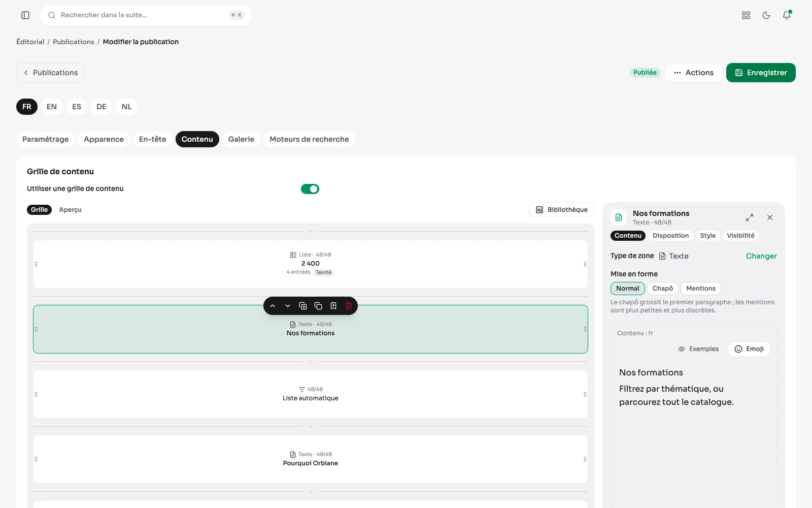The image size is (812, 508).
Task: Insert a block below Pourquoi Orbiane
Action: [x=311, y=492]
